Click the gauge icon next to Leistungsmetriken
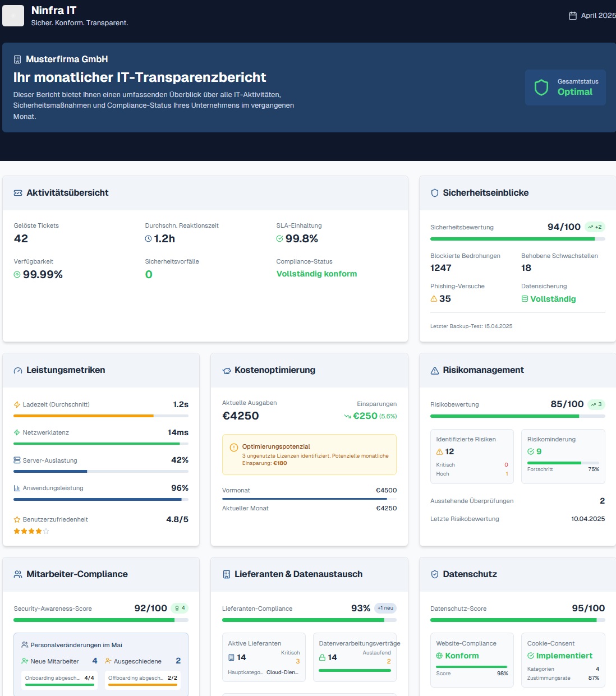Screen dimensions: 616x696 (18, 371)
